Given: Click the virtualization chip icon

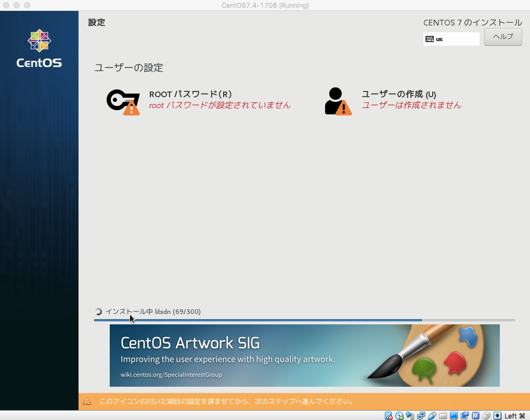Looking at the screenshot, I should [x=476, y=416].
